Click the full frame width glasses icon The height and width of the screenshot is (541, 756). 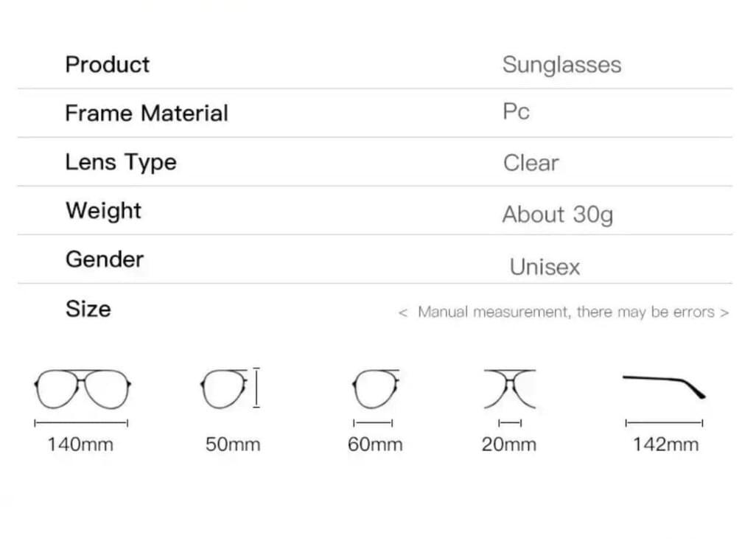(82, 389)
